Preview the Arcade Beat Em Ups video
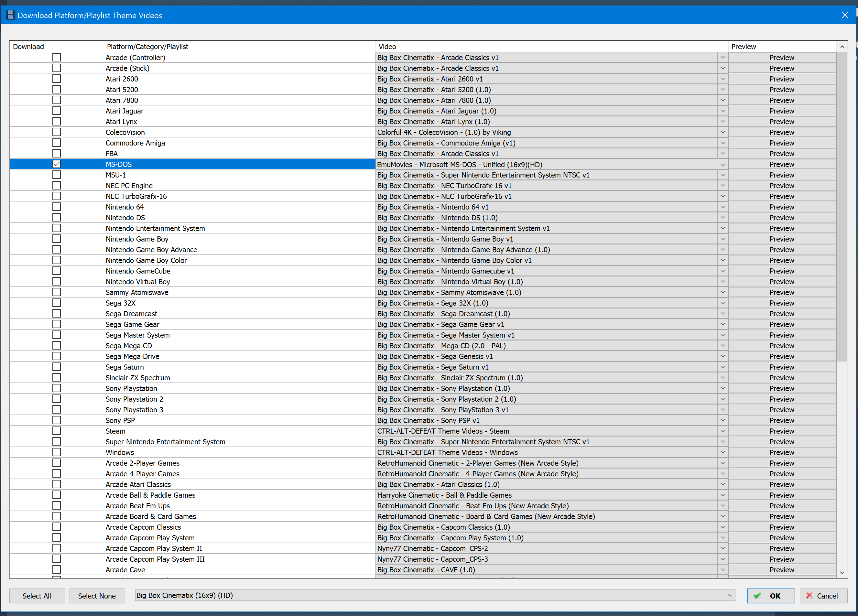Screen dimensions: 858x616 click(x=782, y=506)
